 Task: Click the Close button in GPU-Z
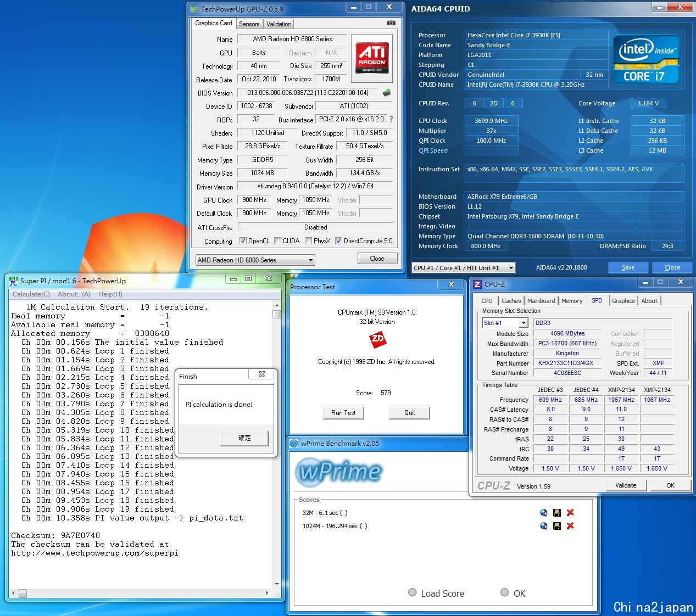(377, 259)
